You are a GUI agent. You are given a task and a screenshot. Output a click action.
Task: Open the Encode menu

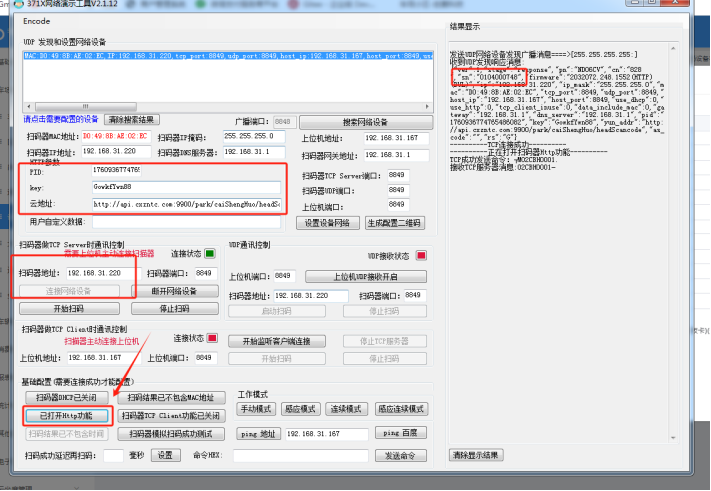[x=36, y=21]
